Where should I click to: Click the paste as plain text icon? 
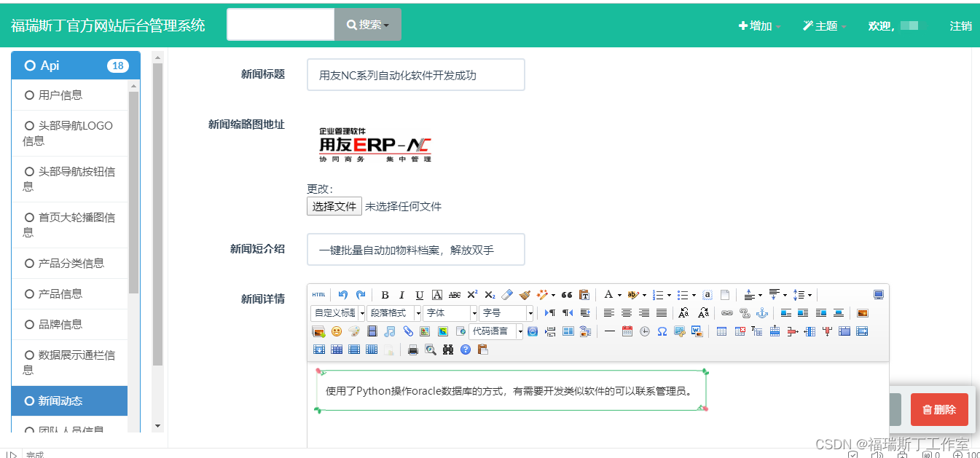(x=584, y=295)
